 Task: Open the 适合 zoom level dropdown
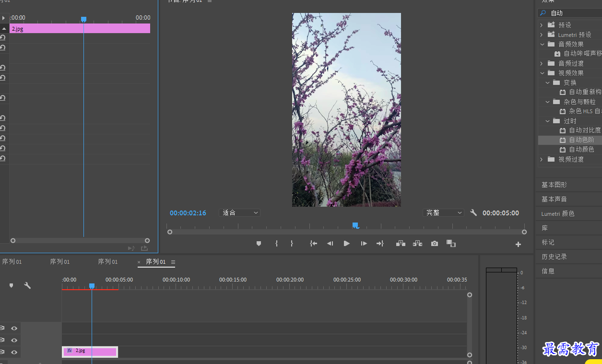240,212
